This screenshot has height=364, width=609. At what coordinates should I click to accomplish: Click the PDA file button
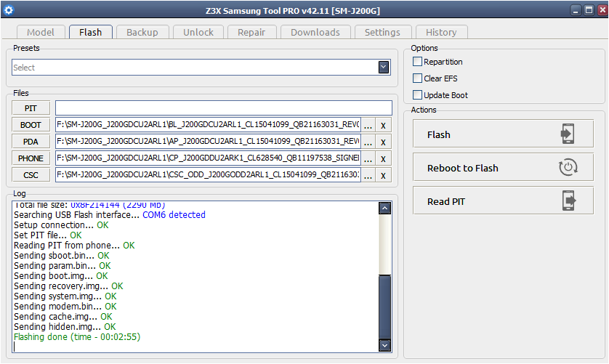coord(31,142)
